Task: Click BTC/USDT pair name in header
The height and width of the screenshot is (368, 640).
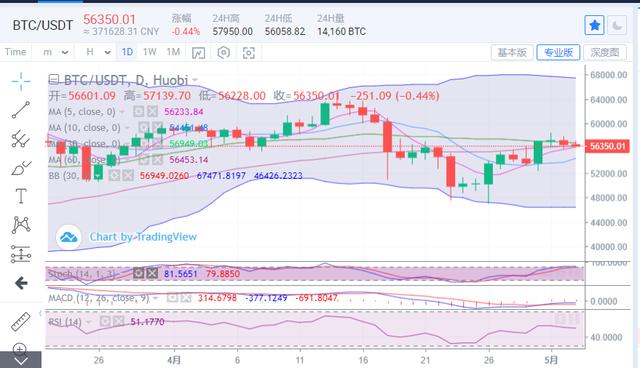Action: tap(42, 25)
